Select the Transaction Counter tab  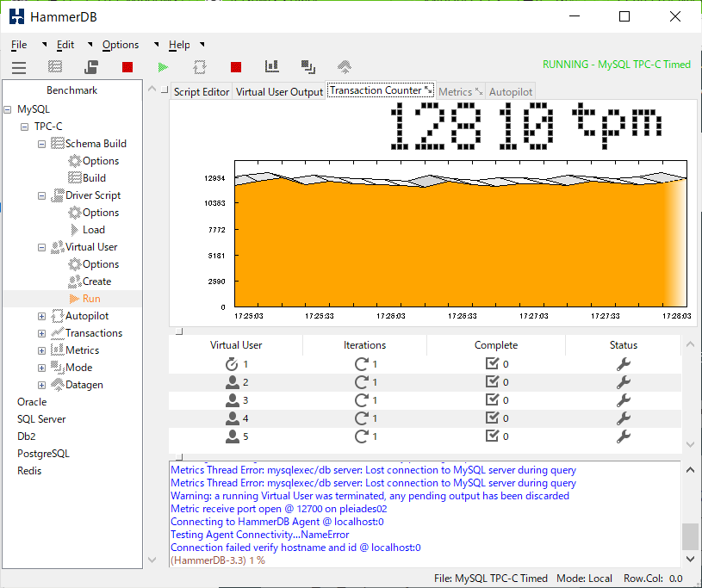click(380, 90)
